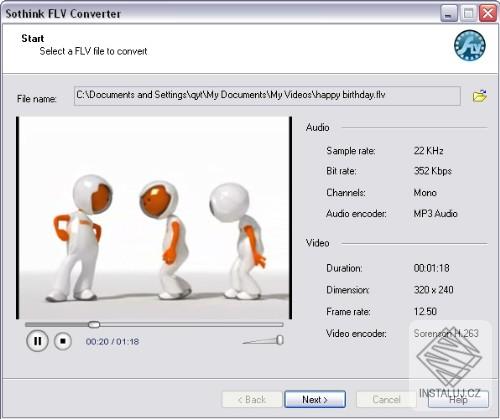Screen dimensions: 500x420
Task: Select the '22 KHz' sample rate value
Action: tap(428, 151)
